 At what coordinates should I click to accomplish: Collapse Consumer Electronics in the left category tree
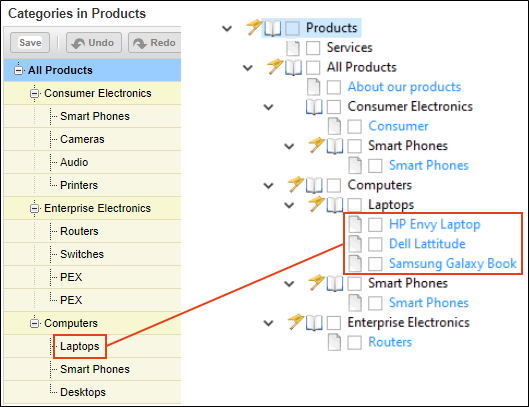(34, 93)
